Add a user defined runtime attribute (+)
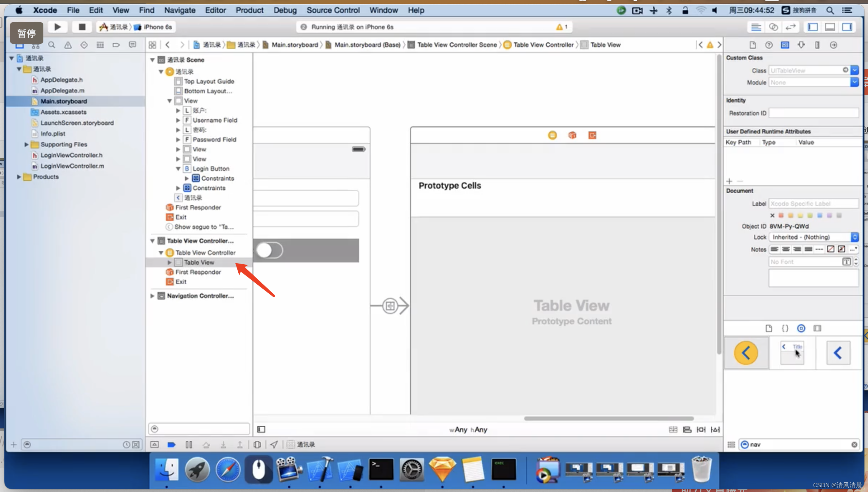868x492 pixels. click(729, 181)
